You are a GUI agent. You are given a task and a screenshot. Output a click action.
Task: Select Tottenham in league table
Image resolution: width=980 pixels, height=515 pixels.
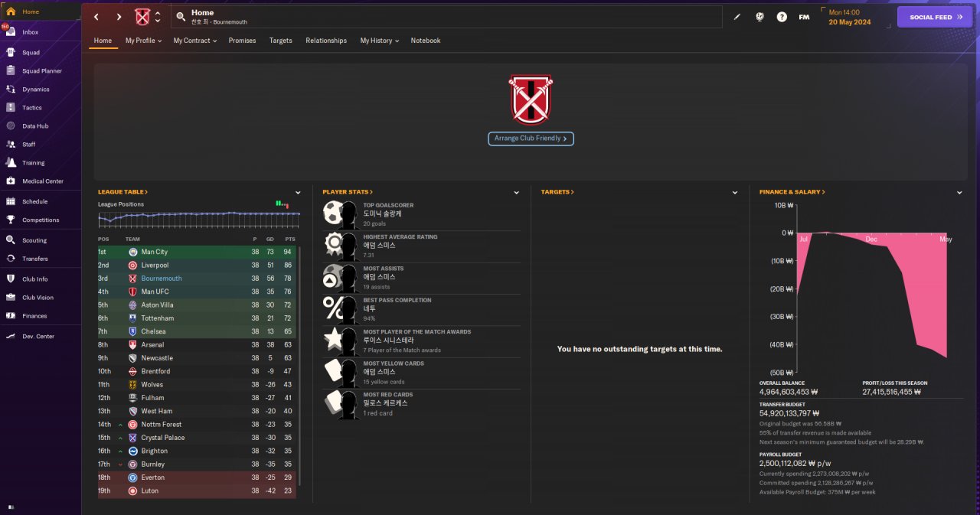[x=198, y=318]
